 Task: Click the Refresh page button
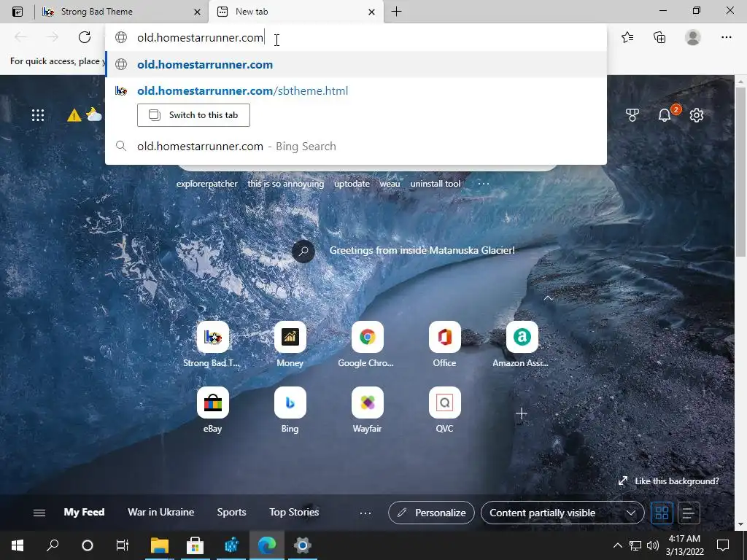coord(85,37)
